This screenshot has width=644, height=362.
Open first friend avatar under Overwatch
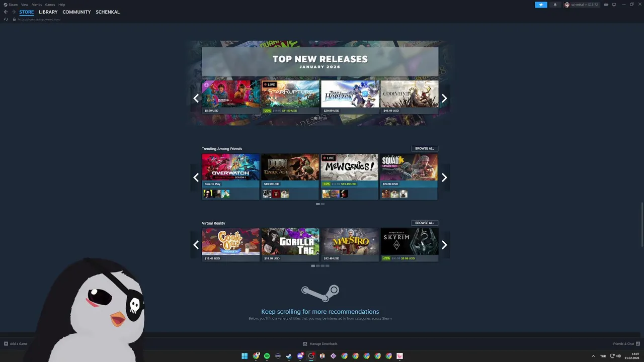click(x=207, y=194)
